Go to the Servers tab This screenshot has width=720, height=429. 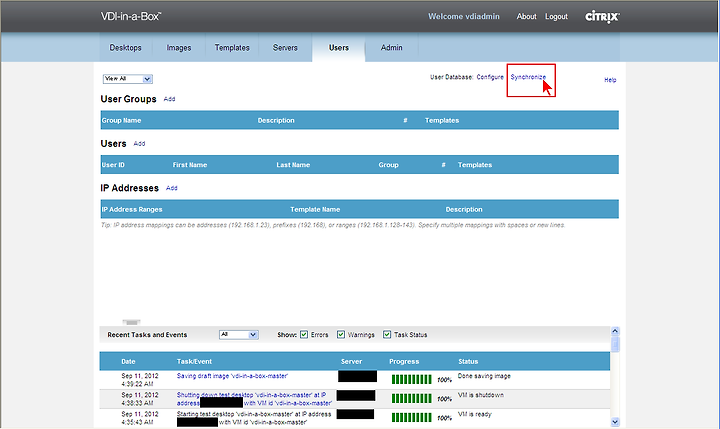pyautogui.click(x=285, y=48)
